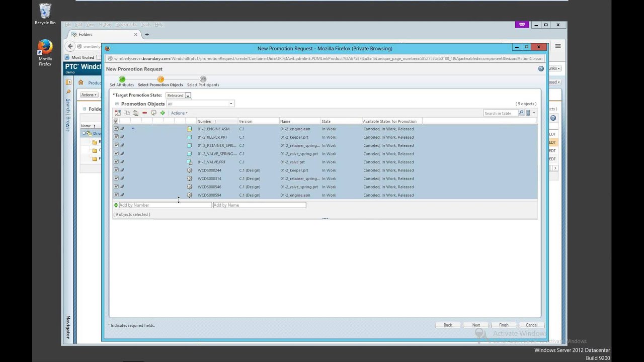Viewport: 644px width, 362px height.
Task: Uncheck the WCDS000314 row checkbox
Action: [116, 178]
